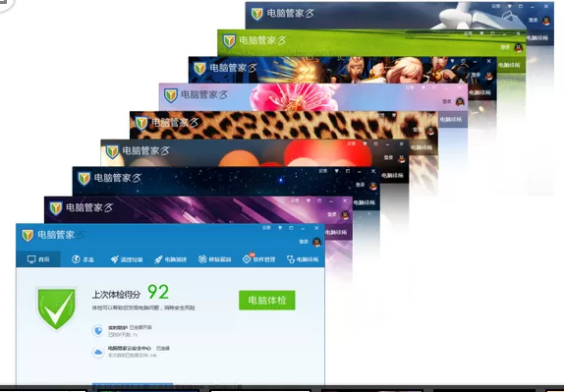Screen dimensions: 564x392
Task: Click the shield logo in red bokeh window
Action: [x=112, y=151]
